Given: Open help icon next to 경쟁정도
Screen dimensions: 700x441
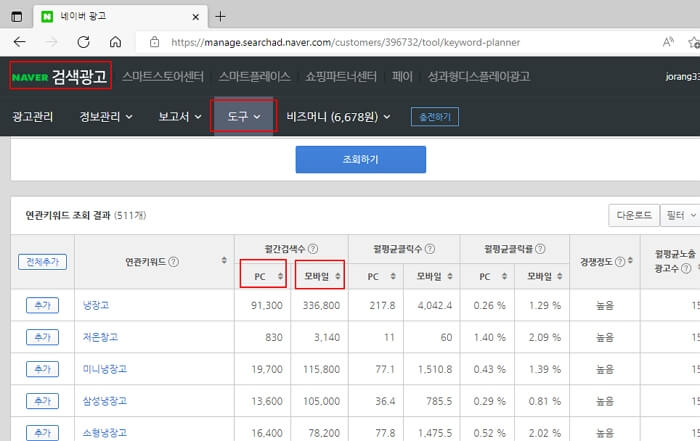Looking at the screenshot, I should [620, 262].
